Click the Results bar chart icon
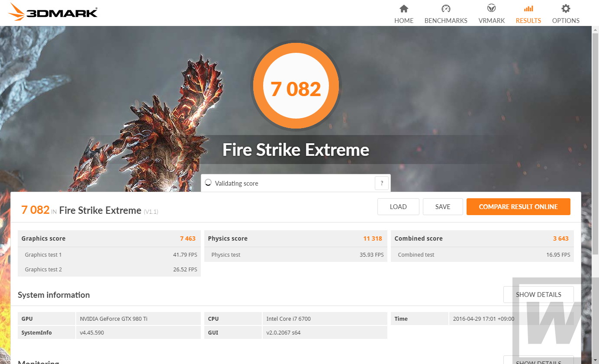The height and width of the screenshot is (364, 599). click(528, 9)
